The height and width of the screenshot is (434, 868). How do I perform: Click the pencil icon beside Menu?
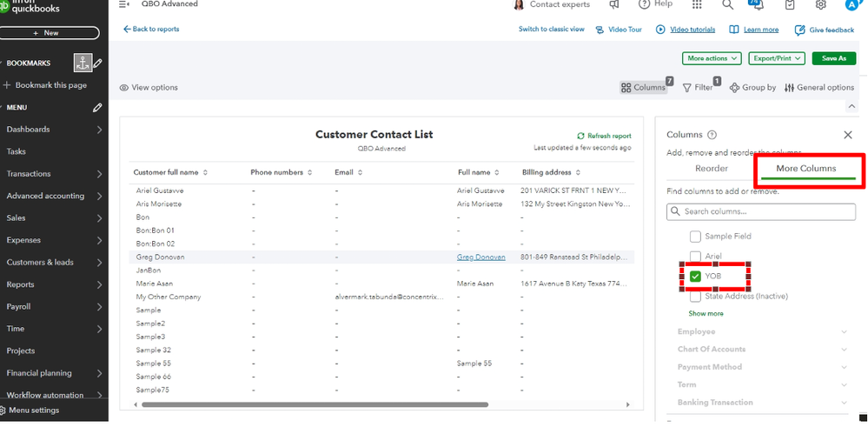point(97,108)
